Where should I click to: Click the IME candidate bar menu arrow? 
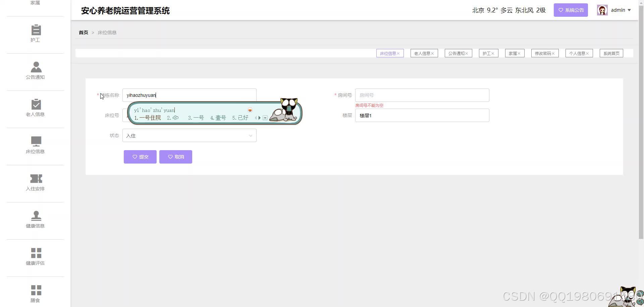coord(265,118)
